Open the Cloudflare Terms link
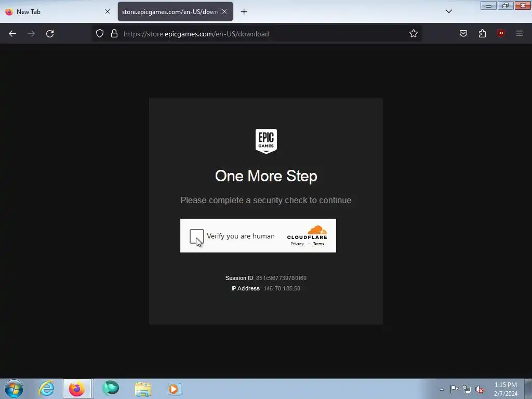 [x=318, y=244]
